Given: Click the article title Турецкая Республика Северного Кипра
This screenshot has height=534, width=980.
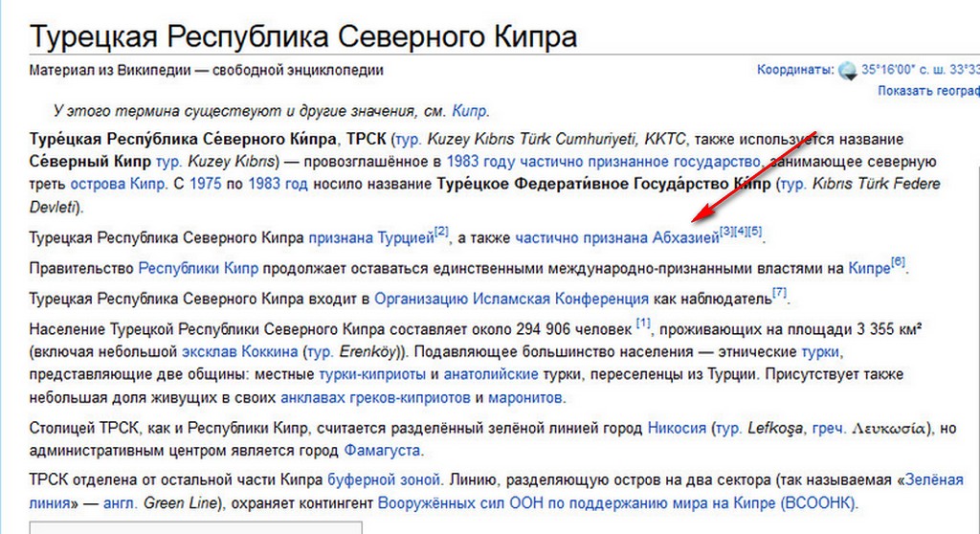Looking at the screenshot, I should click(x=303, y=36).
